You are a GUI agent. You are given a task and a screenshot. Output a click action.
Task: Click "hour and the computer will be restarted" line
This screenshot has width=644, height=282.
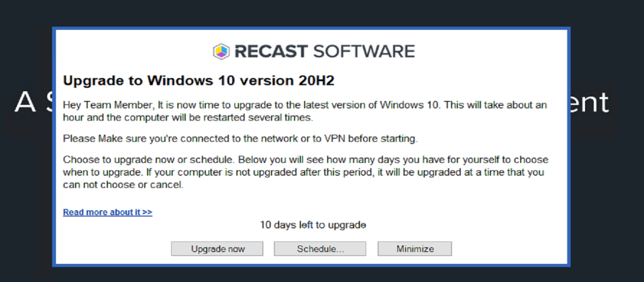(188, 118)
